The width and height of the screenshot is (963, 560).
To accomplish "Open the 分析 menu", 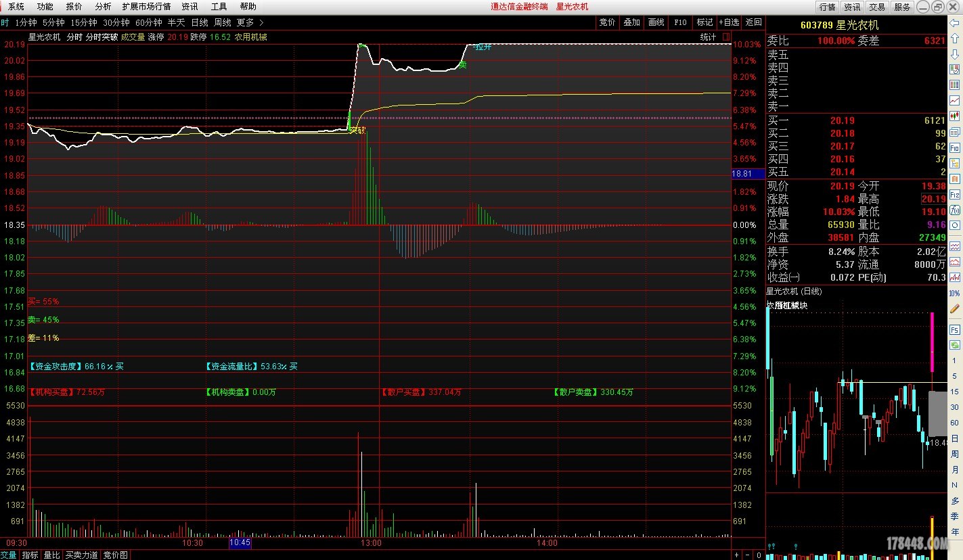I will point(103,7).
